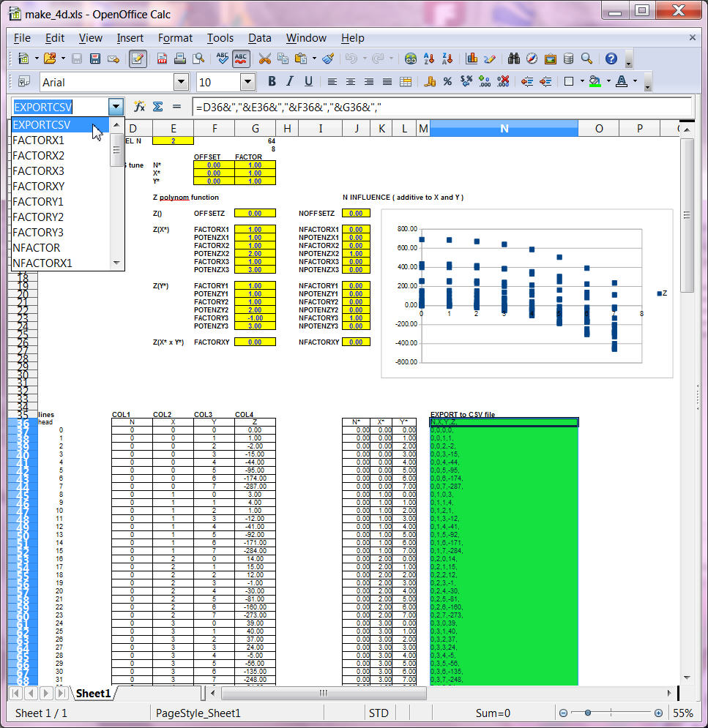Click the Sum sigma icon

(x=157, y=107)
